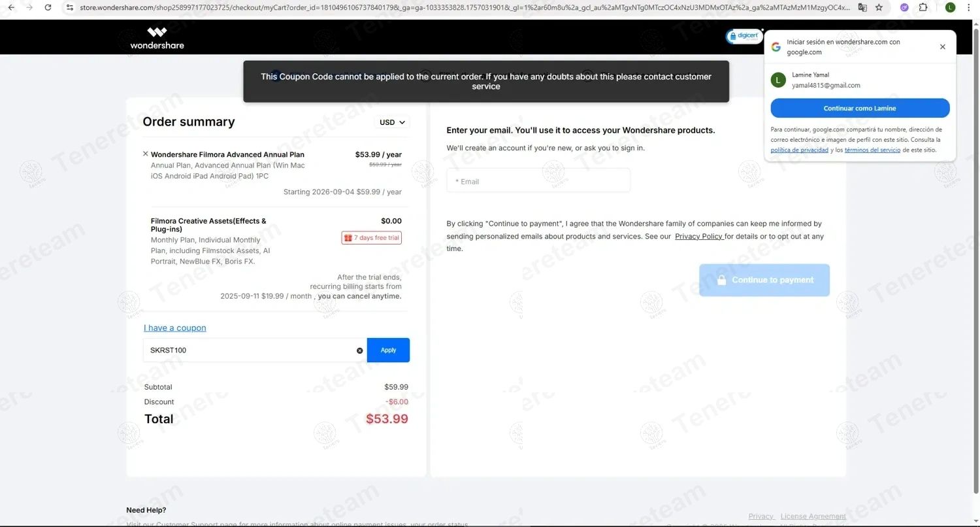Viewport: 980px width, 527px height.
Task: Click the crossed-out $59.99 / year price
Action: click(x=385, y=165)
